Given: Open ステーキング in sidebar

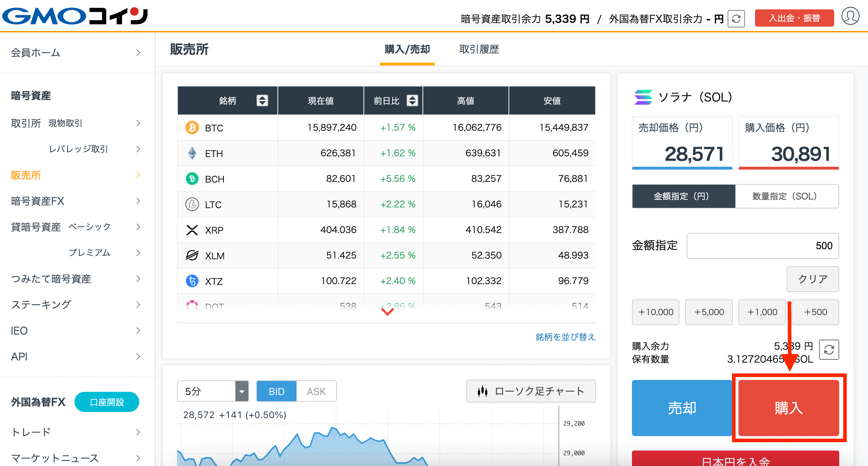Looking at the screenshot, I should [76, 305].
